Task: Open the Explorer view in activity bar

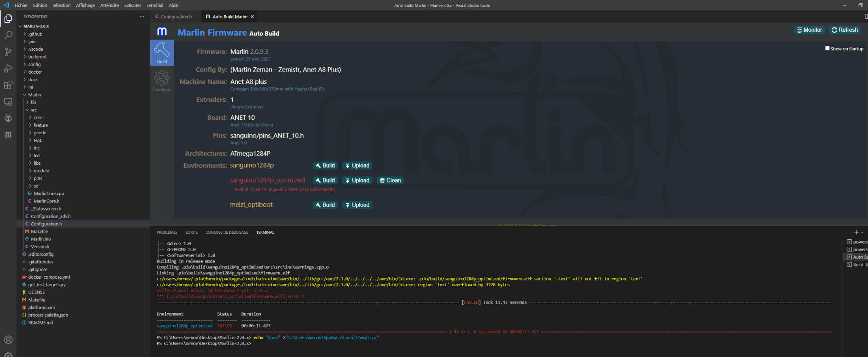Action: pyautogui.click(x=8, y=19)
